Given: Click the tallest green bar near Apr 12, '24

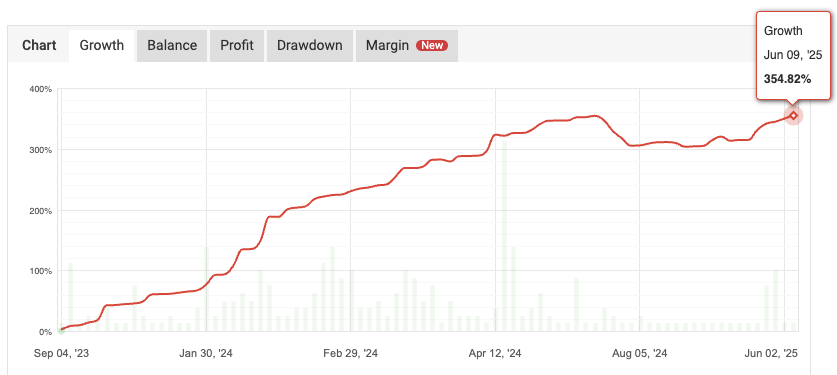Looking at the screenshot, I should click(504, 236).
